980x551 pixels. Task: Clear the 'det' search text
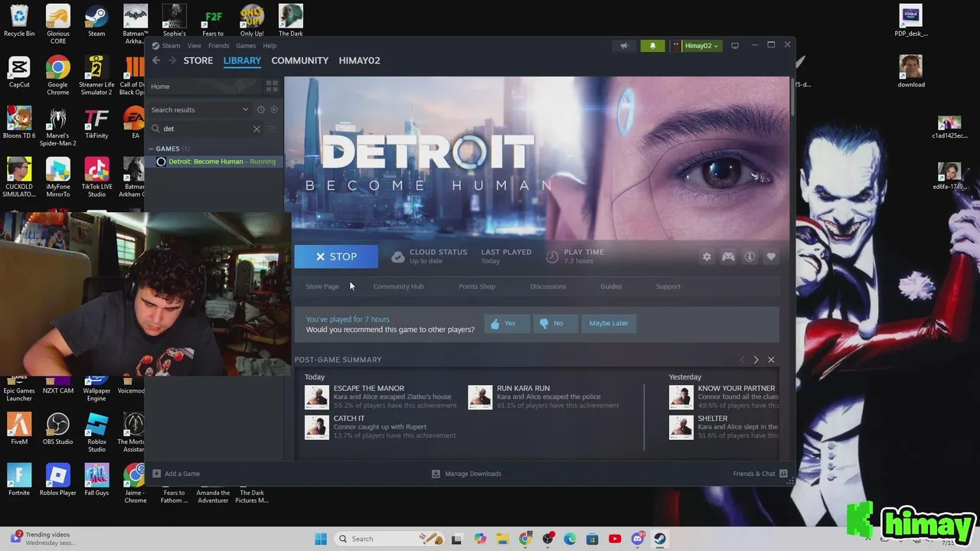pyautogui.click(x=256, y=129)
